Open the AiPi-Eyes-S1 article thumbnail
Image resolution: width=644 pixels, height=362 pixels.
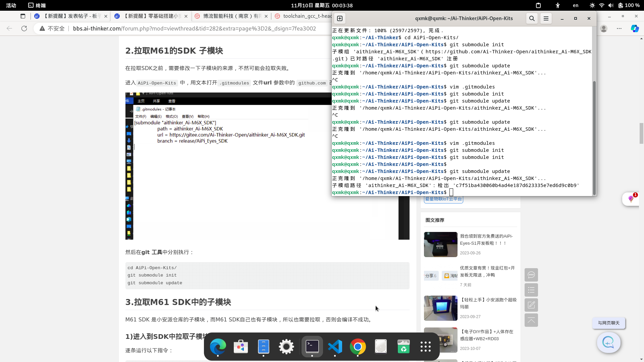[441, 244]
